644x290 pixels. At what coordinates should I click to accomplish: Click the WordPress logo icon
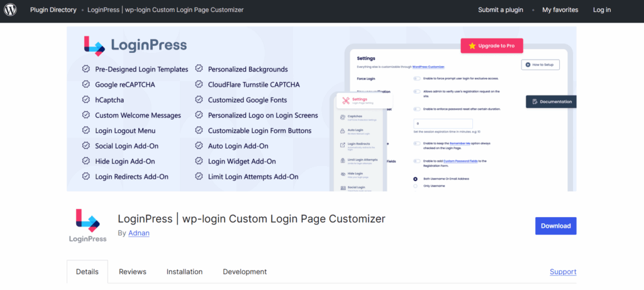[x=10, y=10]
